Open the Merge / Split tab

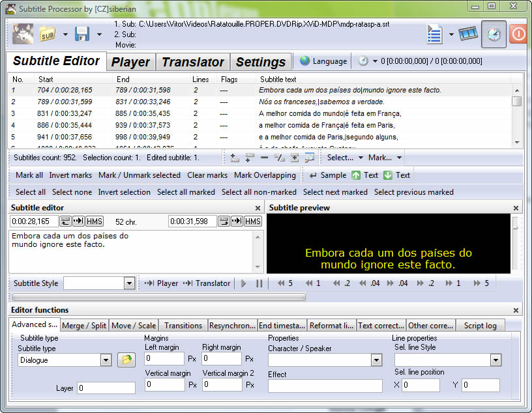point(84,326)
